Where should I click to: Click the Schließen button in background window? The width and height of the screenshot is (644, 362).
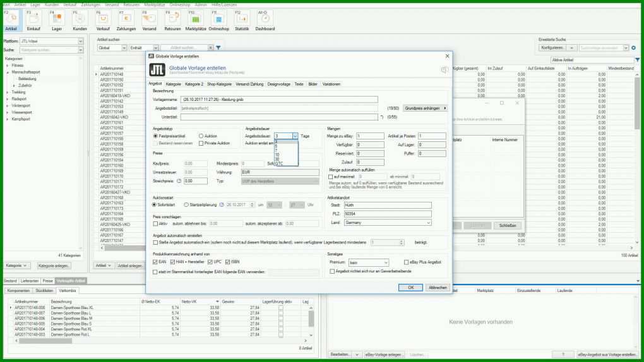[507, 225]
